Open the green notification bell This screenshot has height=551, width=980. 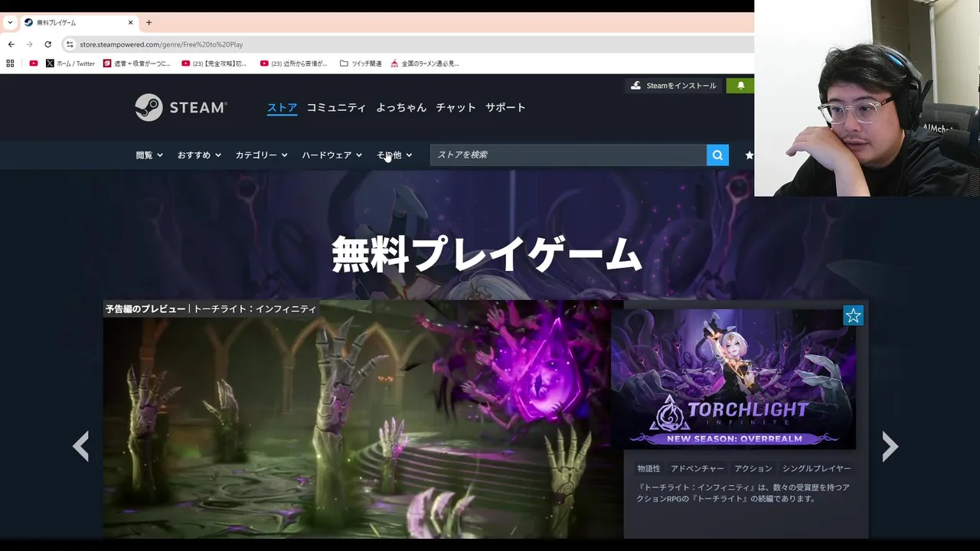tap(740, 86)
